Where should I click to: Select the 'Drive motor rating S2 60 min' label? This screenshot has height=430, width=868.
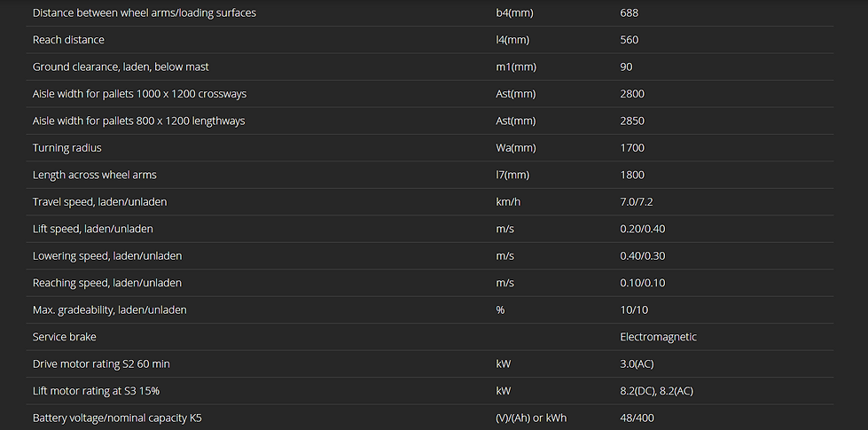(101, 364)
